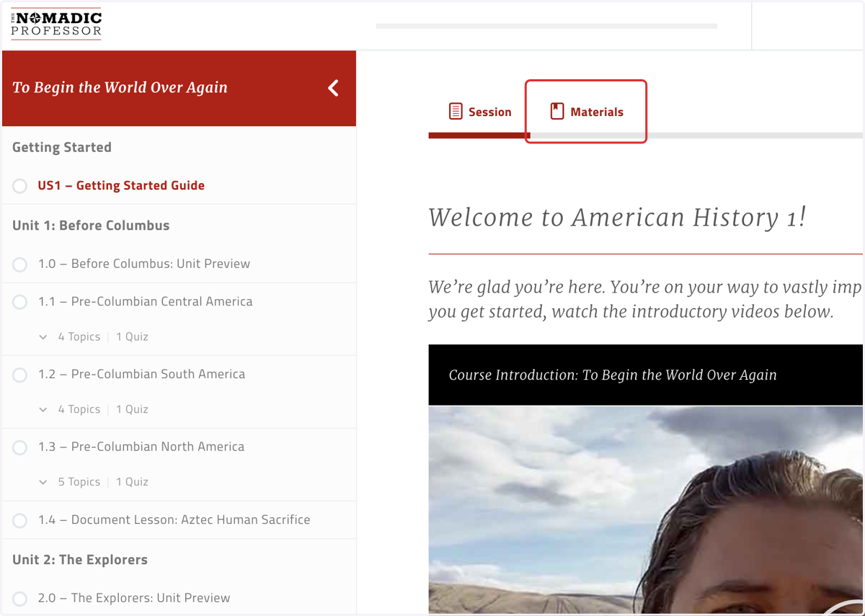Screen dimensions: 865x616
Task: Toggle completion circle for 1.0 Unit Preview
Action: pos(20,264)
